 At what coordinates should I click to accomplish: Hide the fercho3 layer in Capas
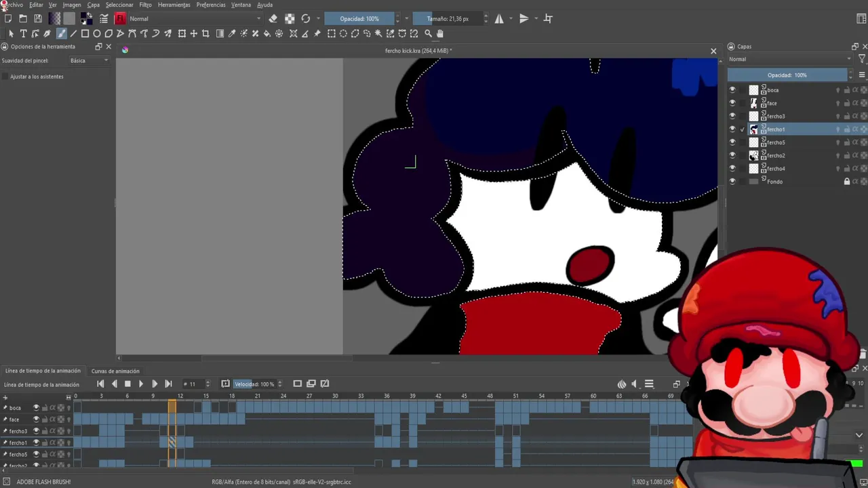tap(732, 116)
